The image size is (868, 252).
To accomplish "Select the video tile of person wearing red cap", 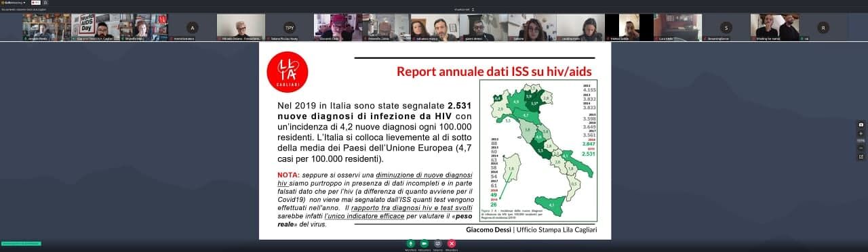I will (x=338, y=28).
